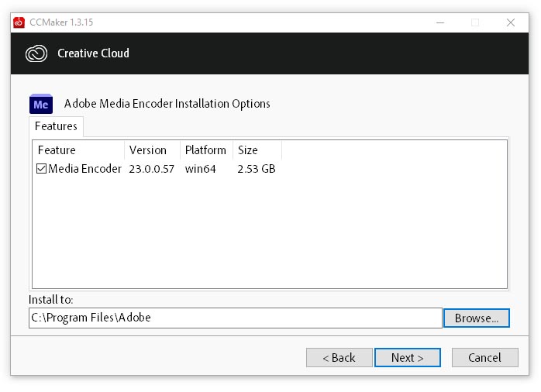Uncheck the Media Encoder feature checkbox
541x392 pixels.
[x=41, y=169]
